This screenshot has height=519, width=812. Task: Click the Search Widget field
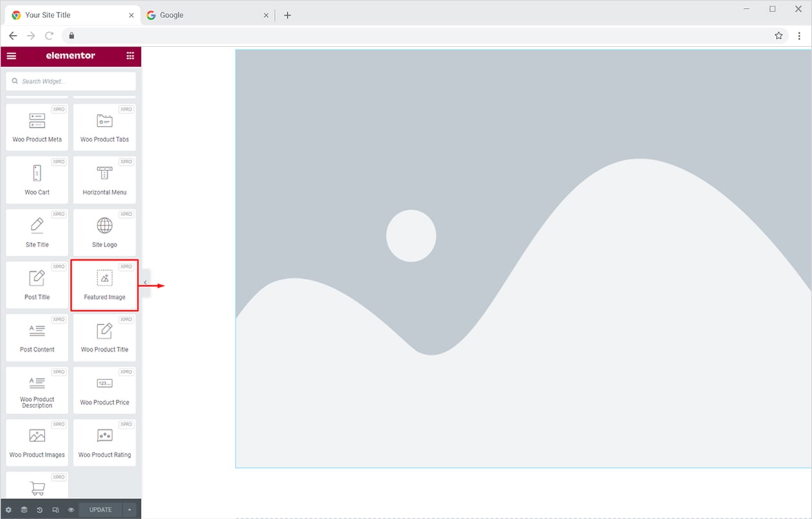[71, 81]
